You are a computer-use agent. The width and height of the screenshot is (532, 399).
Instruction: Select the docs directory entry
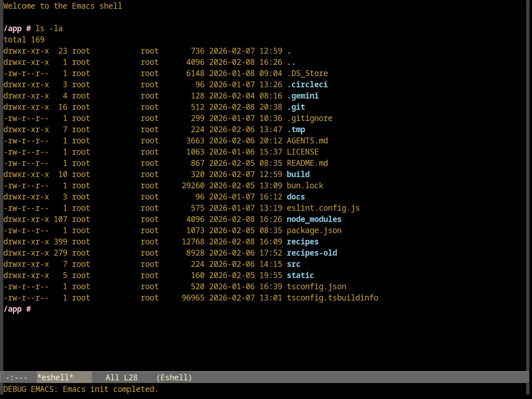click(x=296, y=197)
